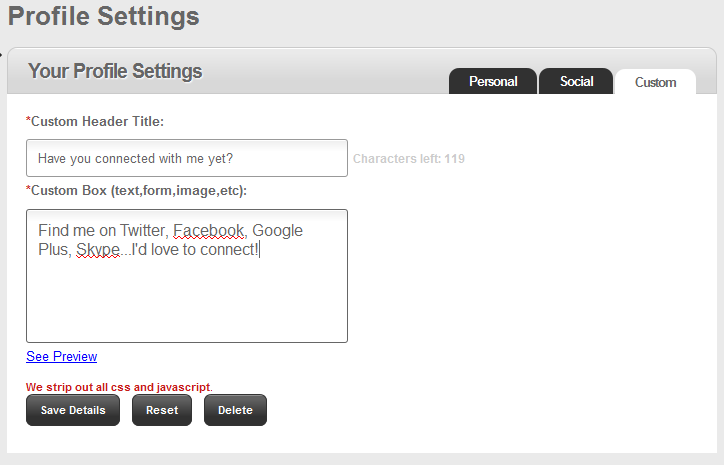Click the underlined word Facebook in the text box
The image size is (724, 465).
coord(209,231)
